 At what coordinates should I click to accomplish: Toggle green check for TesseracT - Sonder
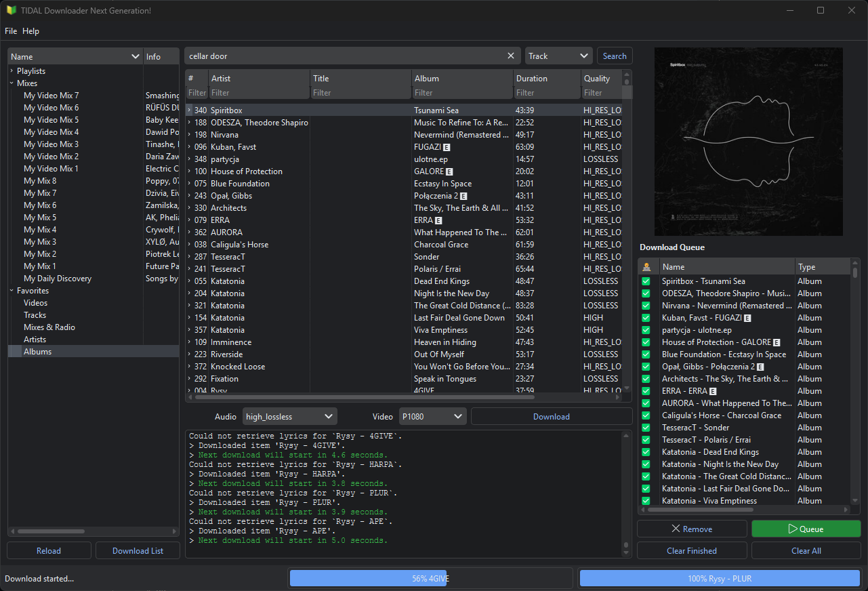pos(646,428)
